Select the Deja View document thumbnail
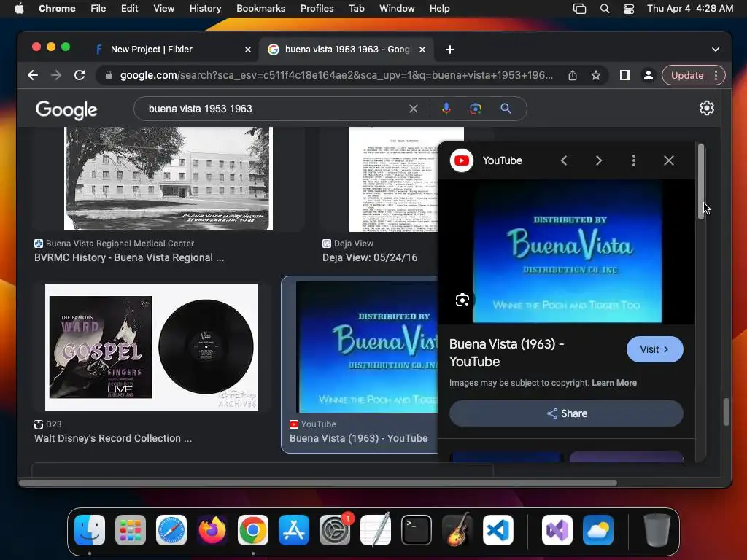Image resolution: width=747 pixels, height=560 pixels. tap(393, 179)
